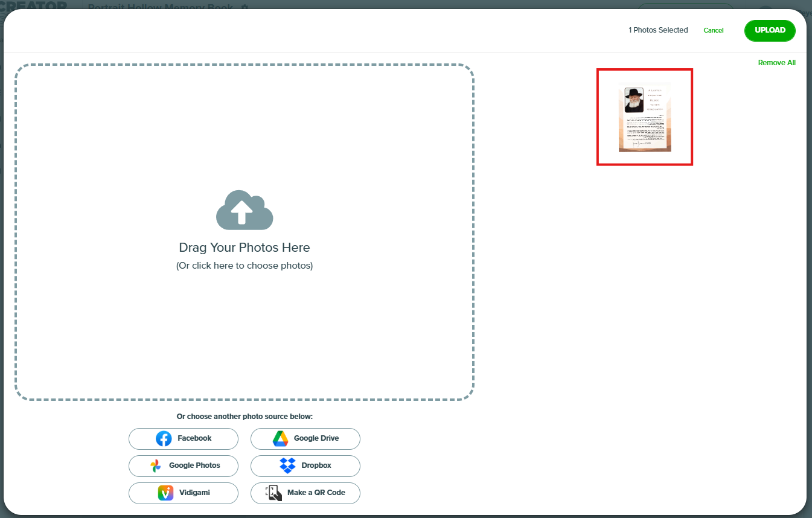Image resolution: width=812 pixels, height=518 pixels.
Task: Click the Dropbox logo icon
Action: (x=287, y=465)
